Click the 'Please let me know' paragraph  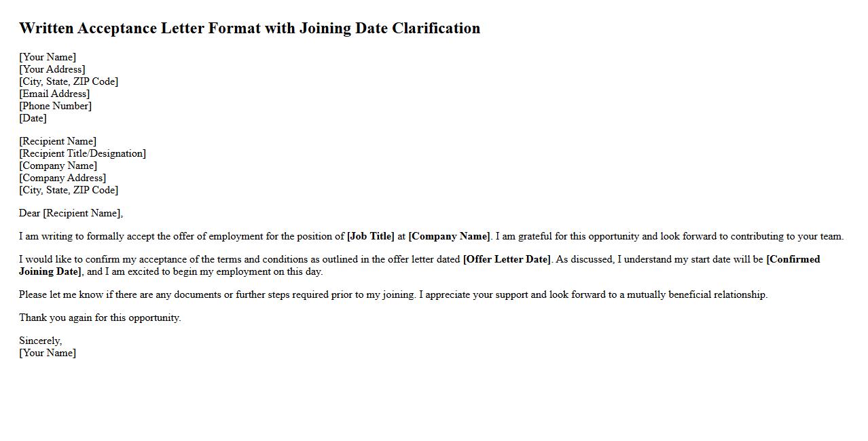pos(393,294)
